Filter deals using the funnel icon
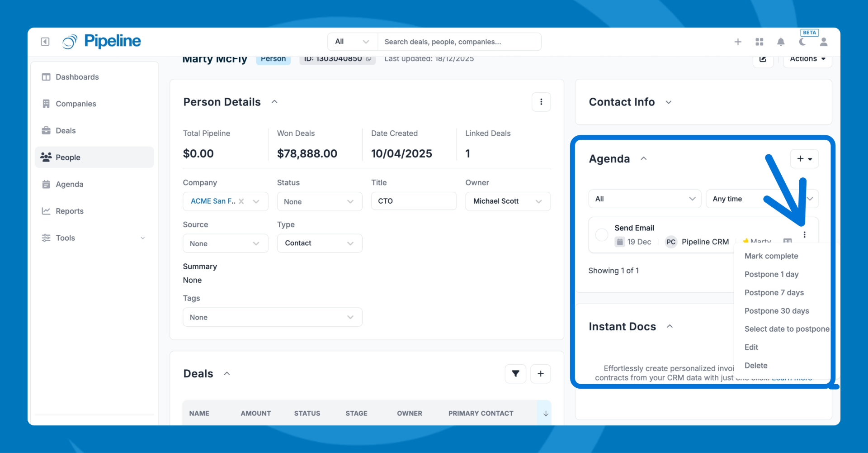The image size is (868, 453). [x=515, y=373]
